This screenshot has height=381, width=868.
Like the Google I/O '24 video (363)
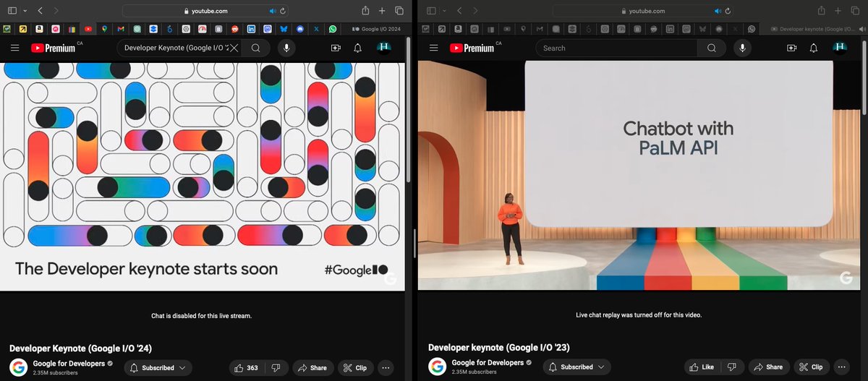(x=246, y=367)
